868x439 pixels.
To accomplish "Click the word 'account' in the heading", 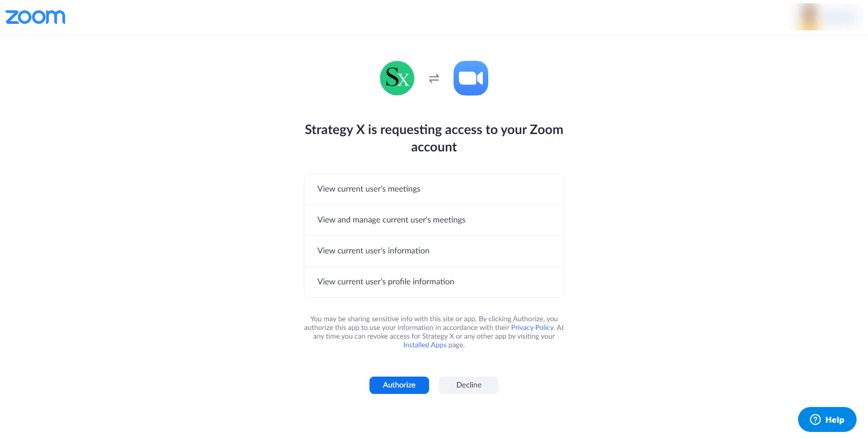I will point(434,148).
